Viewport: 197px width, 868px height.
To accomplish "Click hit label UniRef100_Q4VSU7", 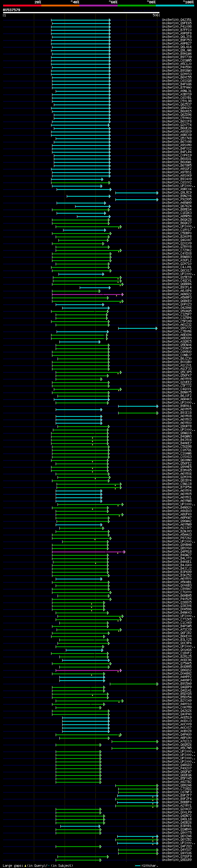I will point(177,850).
